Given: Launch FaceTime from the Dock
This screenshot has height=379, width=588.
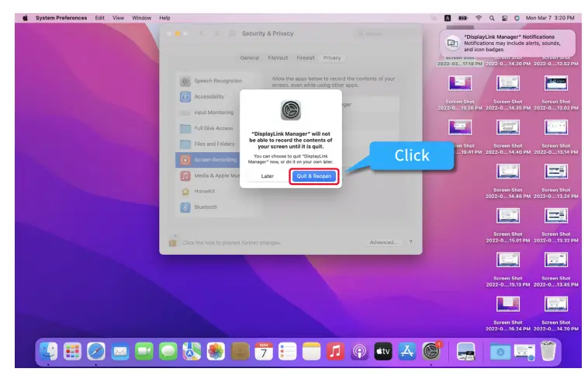Looking at the screenshot, I should click(x=144, y=351).
